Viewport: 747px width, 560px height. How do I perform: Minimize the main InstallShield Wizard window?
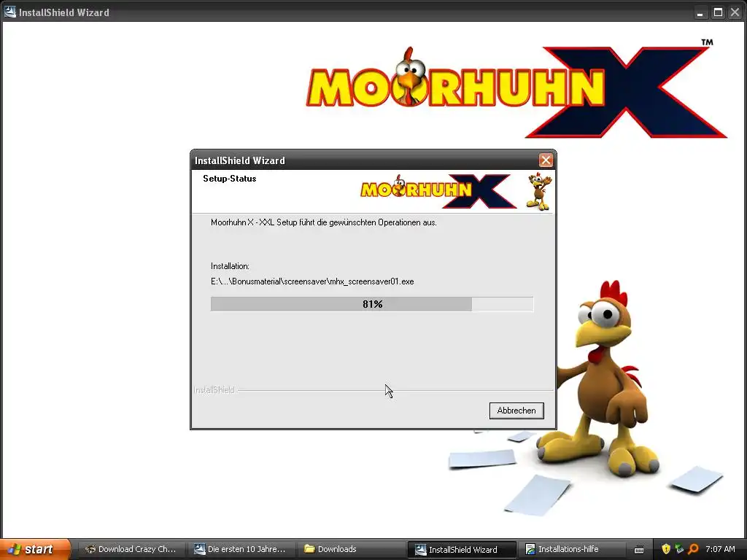(x=700, y=12)
